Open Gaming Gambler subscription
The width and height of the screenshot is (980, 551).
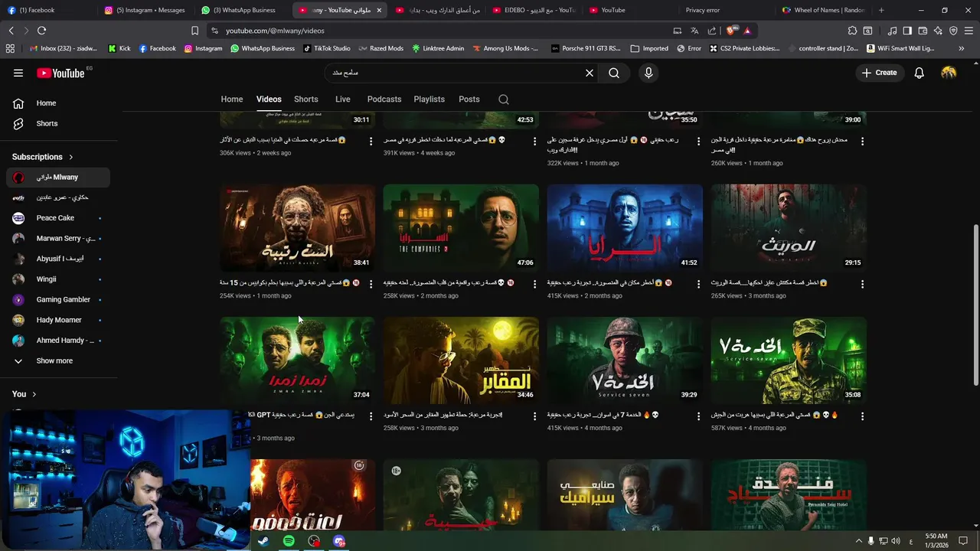58,299
